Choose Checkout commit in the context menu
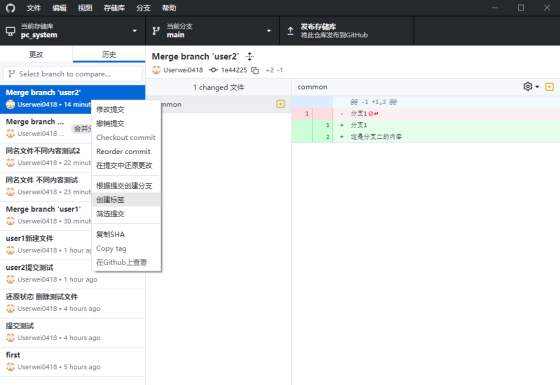The height and width of the screenshot is (385, 560). tap(126, 138)
